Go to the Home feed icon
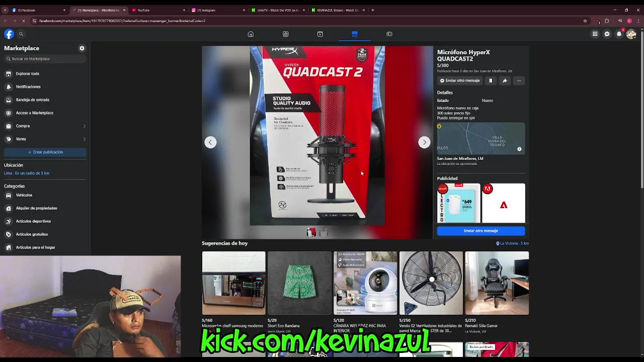 tap(251, 34)
